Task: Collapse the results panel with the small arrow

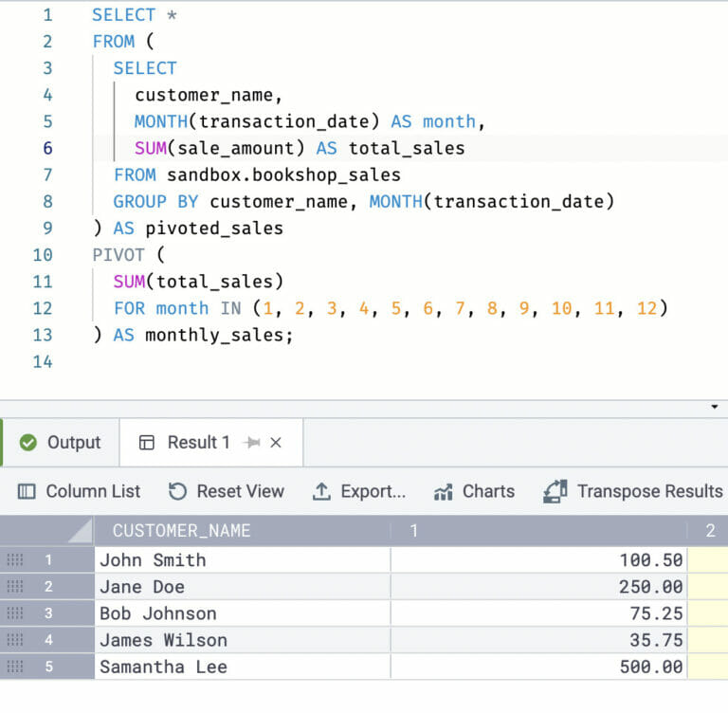Action: pyautogui.click(x=714, y=407)
